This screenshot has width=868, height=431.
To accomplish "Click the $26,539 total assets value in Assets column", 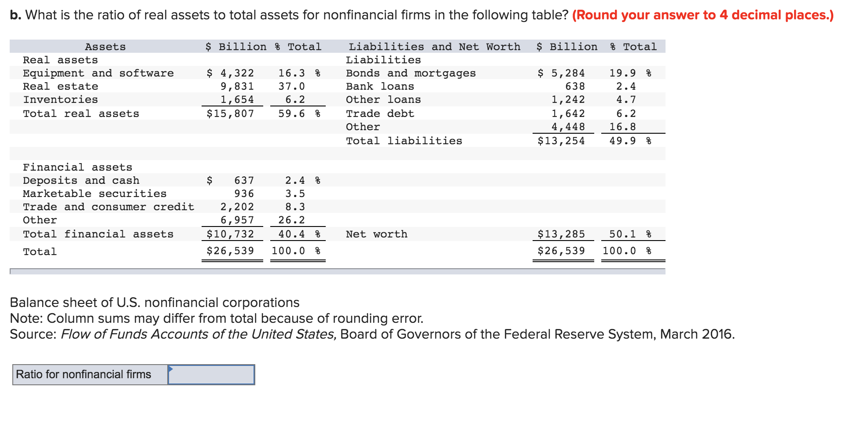I will tap(230, 251).
